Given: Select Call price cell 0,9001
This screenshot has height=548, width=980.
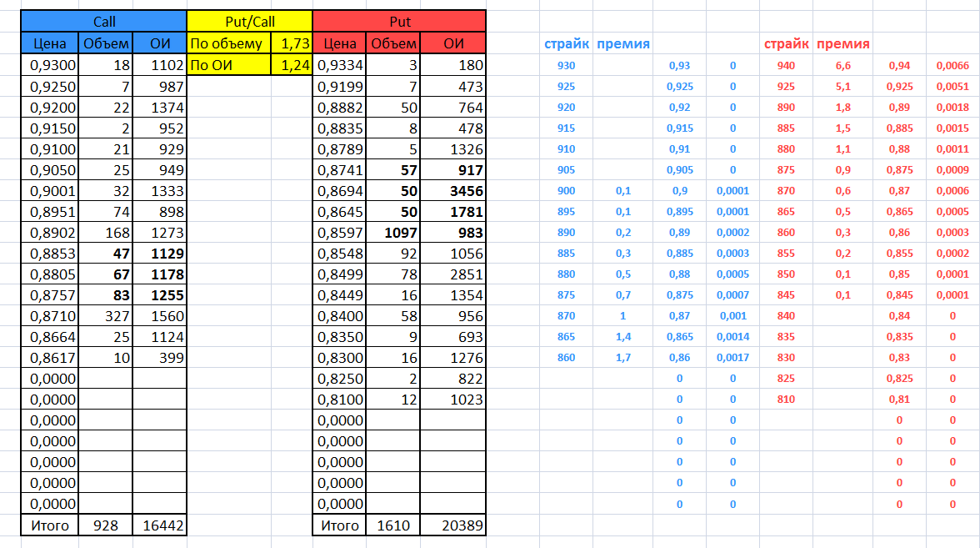Looking at the screenshot, I should (50, 191).
